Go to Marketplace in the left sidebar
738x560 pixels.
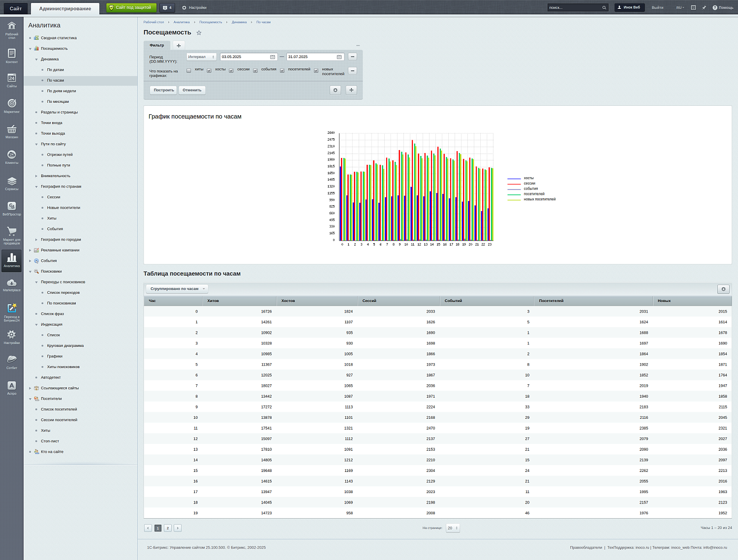11,284
